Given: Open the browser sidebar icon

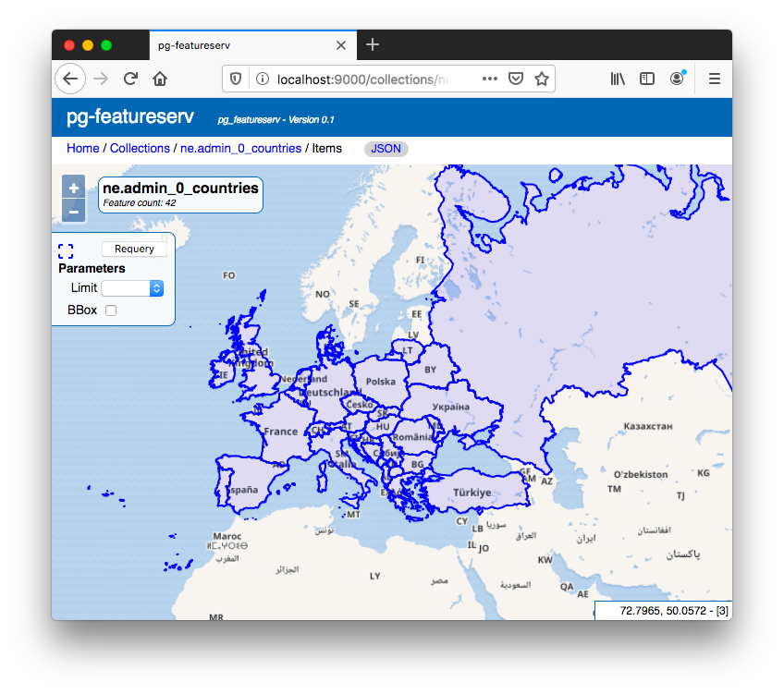Looking at the screenshot, I should coord(647,79).
